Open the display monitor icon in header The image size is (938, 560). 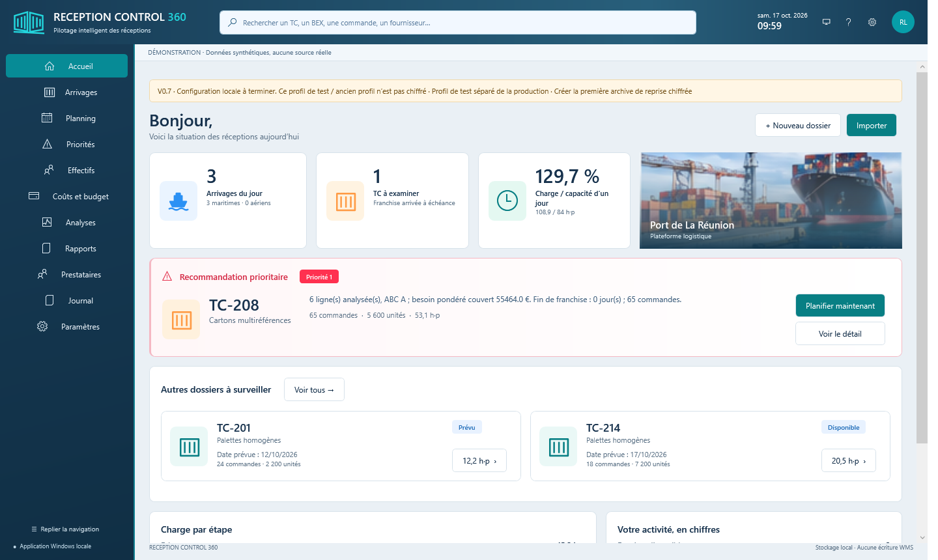(x=826, y=22)
